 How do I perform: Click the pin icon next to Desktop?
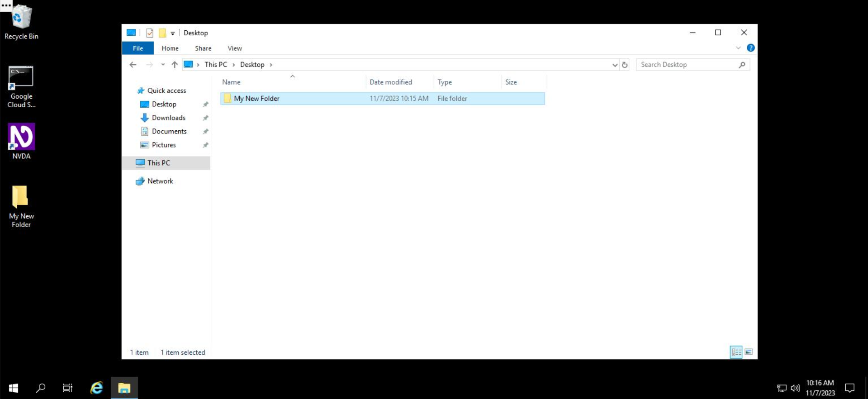click(205, 104)
